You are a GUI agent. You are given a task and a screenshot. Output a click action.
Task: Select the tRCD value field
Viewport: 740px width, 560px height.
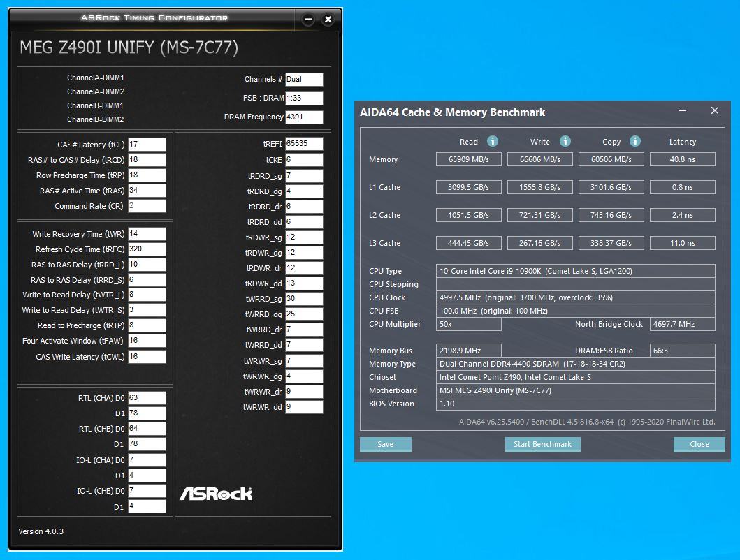[147, 160]
